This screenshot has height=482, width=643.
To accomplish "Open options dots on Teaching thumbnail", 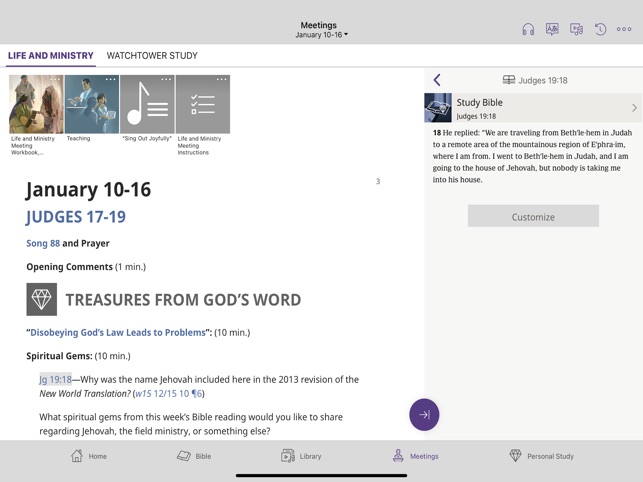I will pyautogui.click(x=111, y=79).
